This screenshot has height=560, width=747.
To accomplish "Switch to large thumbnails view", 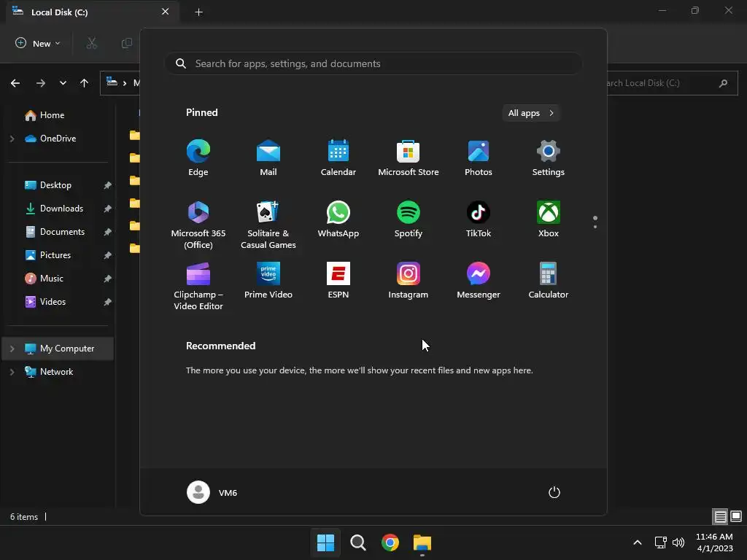I will click(736, 516).
